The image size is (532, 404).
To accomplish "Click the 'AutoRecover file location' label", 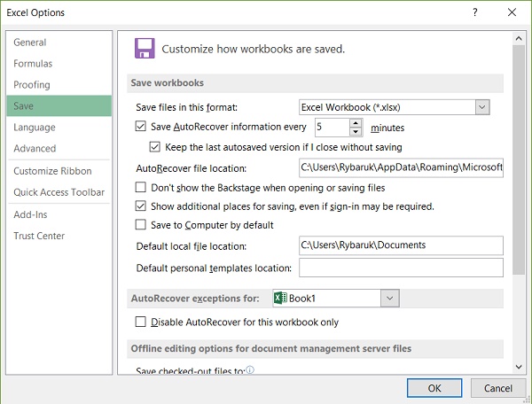I will coord(192,168).
